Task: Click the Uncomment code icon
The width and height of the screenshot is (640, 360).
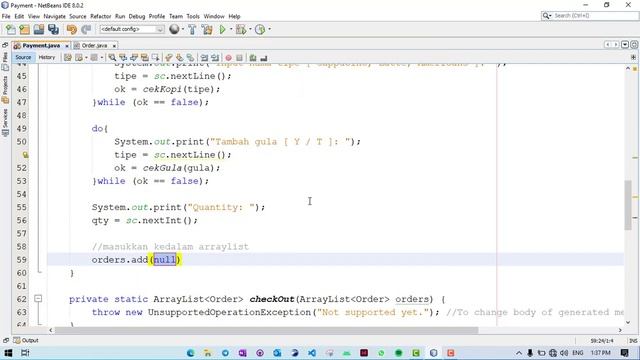Action: (x=263, y=58)
